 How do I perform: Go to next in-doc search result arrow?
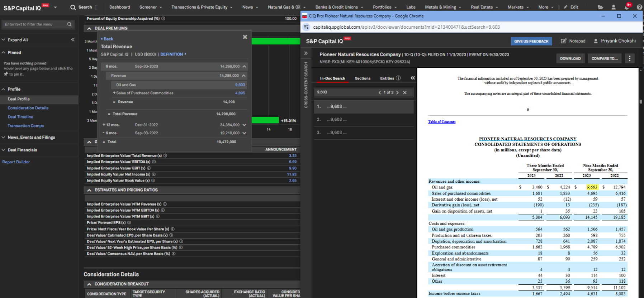point(397,92)
